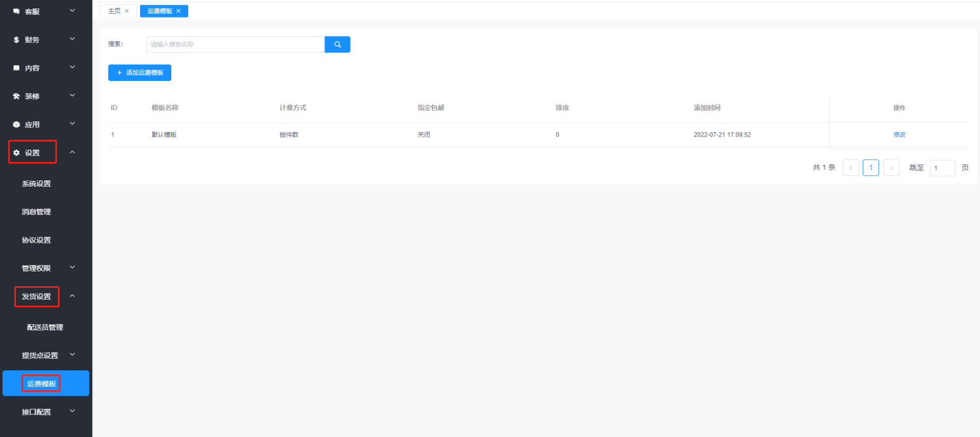Image resolution: width=980 pixels, height=437 pixels.
Task: Expand the 提货点设置 submenu
Action: pos(72,355)
